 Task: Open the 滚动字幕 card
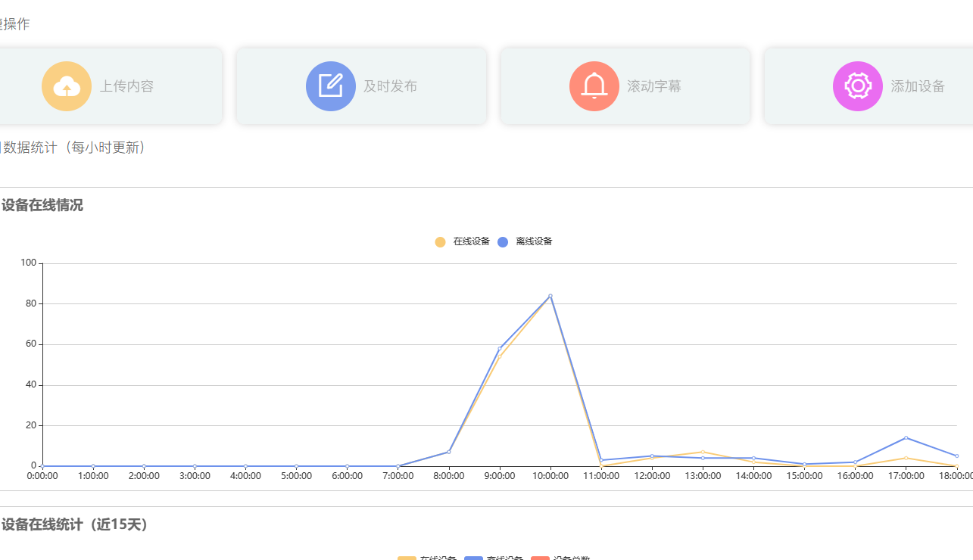[x=625, y=86]
